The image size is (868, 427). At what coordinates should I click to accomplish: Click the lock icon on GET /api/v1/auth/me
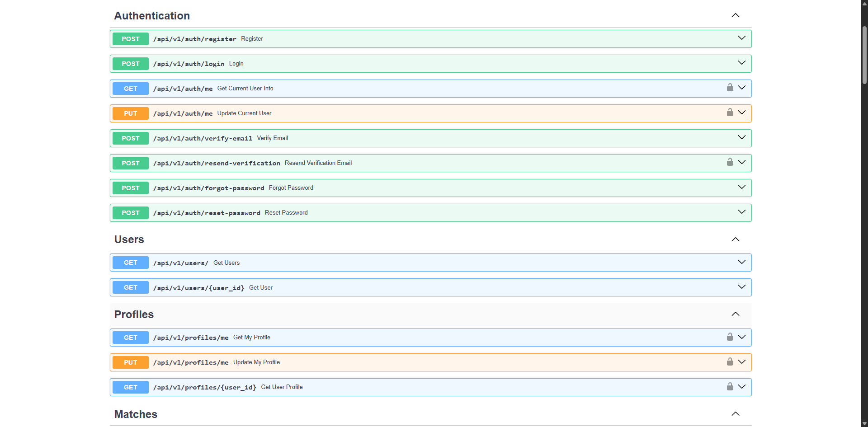[730, 88]
